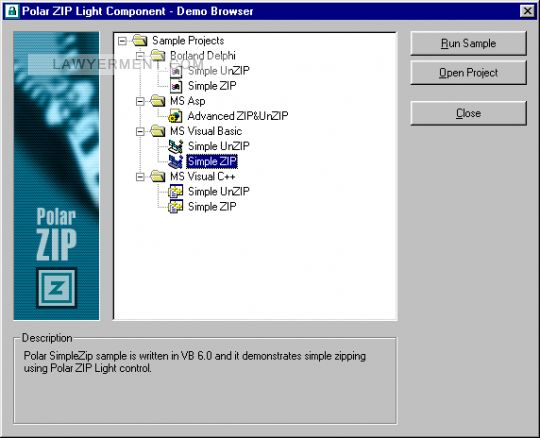The height and width of the screenshot is (438, 540).
Task: Collapse the Sample Projects root node
Action: pos(122,41)
